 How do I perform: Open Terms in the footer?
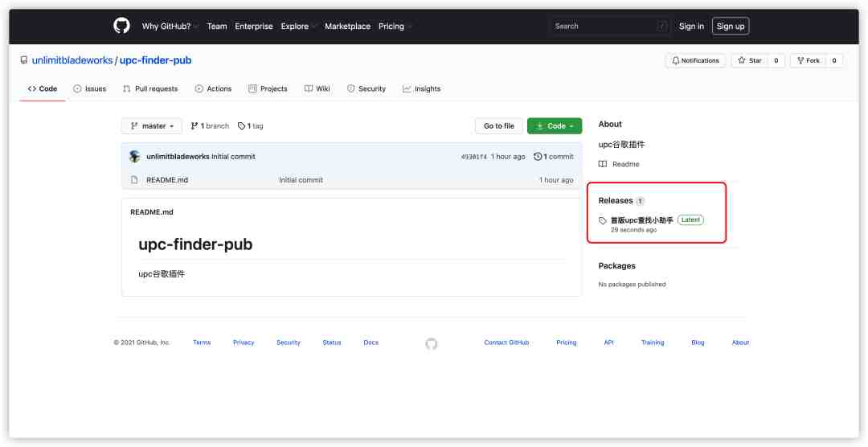click(202, 342)
